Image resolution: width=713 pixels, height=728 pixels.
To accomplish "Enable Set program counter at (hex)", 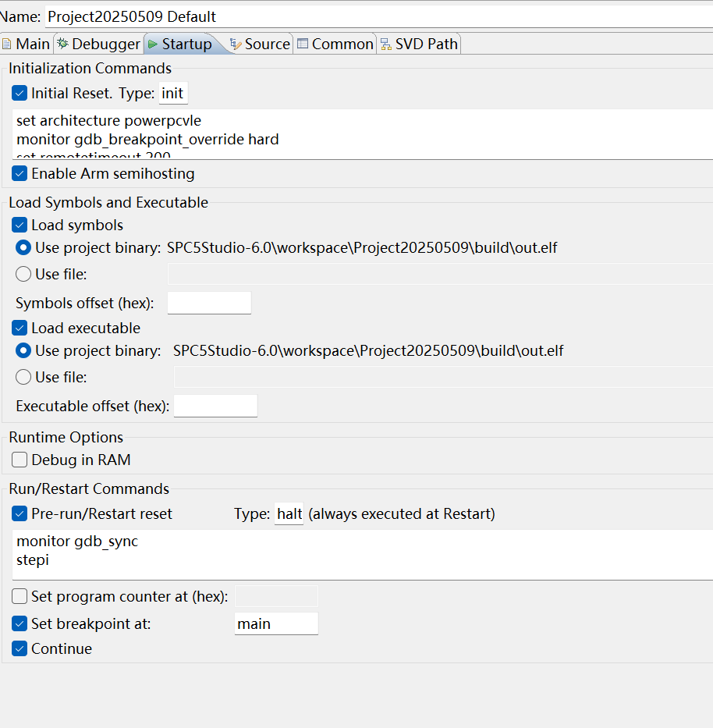I will click(19, 595).
